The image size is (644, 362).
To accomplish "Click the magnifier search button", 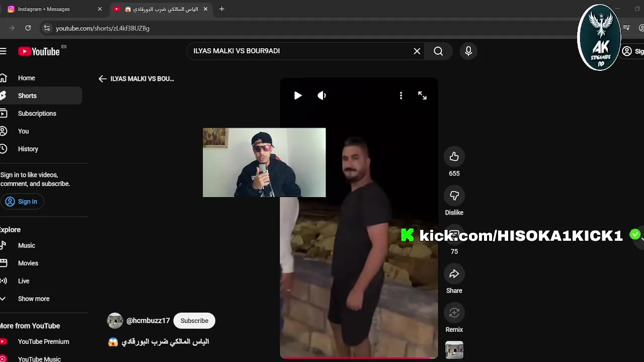I will (438, 51).
